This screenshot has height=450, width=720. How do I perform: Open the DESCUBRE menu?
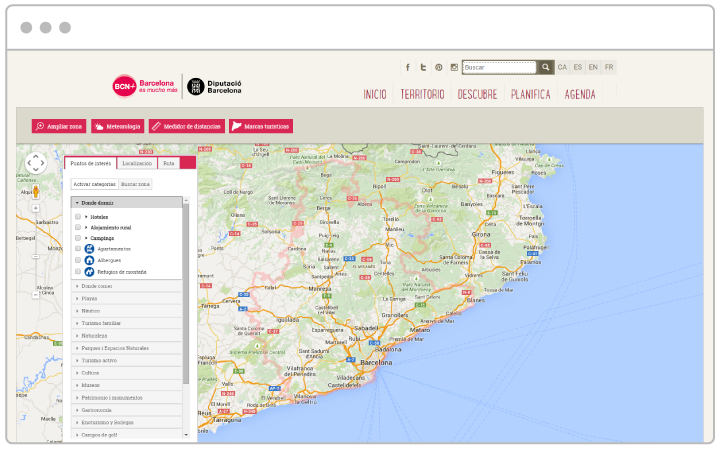click(x=477, y=95)
